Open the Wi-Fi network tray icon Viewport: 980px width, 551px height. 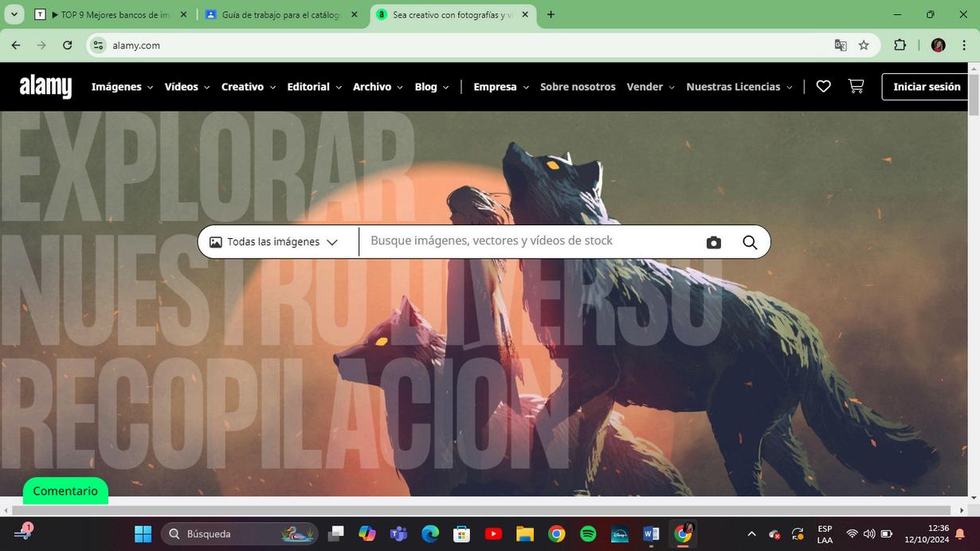(852, 533)
